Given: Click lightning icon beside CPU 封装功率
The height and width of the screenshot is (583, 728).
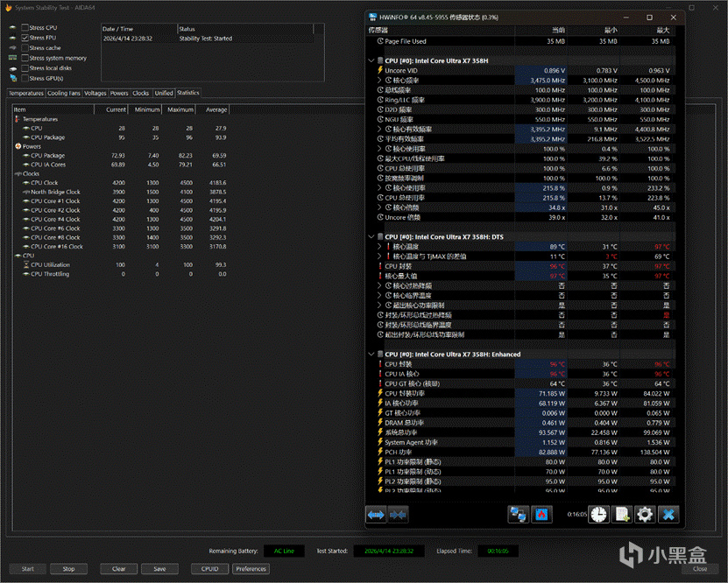Looking at the screenshot, I should point(380,393).
